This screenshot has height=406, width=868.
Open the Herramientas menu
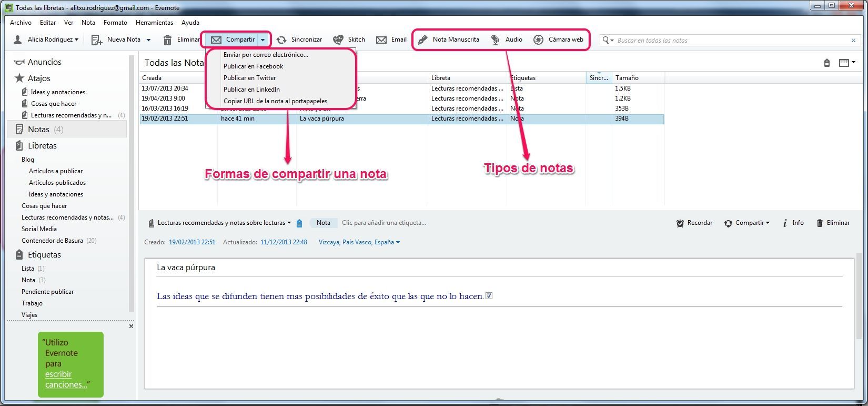point(154,23)
